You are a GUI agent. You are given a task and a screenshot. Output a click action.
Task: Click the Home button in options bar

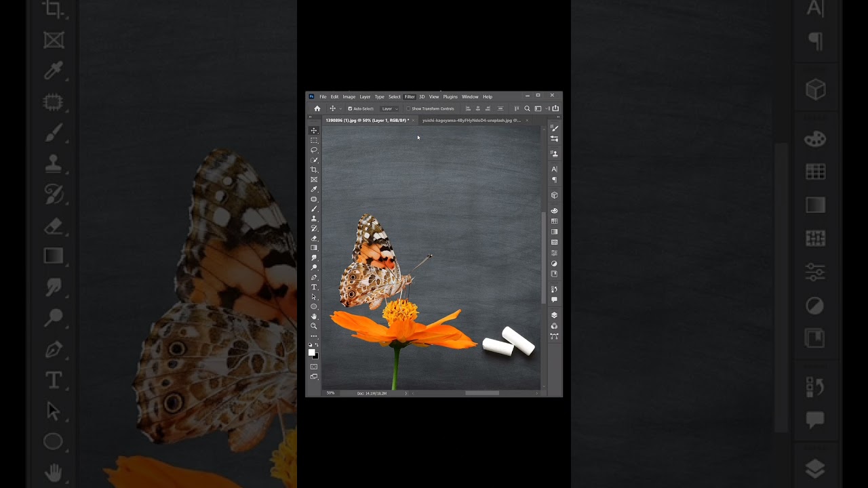pyautogui.click(x=317, y=108)
